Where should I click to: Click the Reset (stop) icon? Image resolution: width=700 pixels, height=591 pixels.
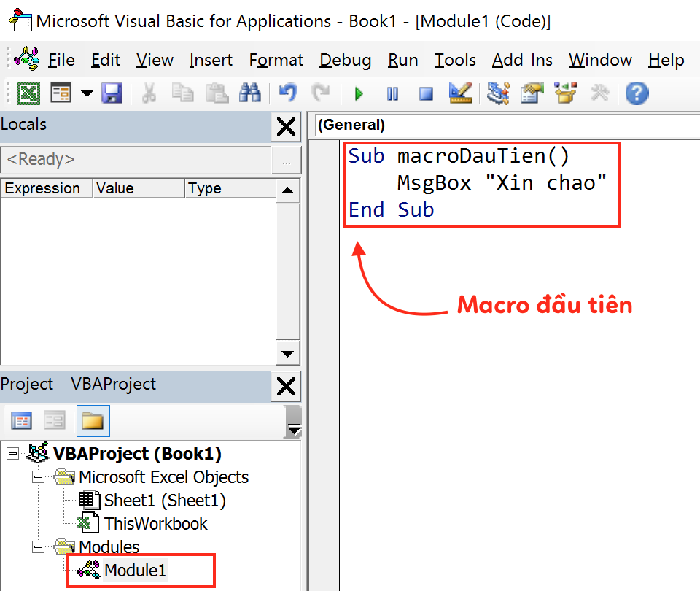(426, 93)
